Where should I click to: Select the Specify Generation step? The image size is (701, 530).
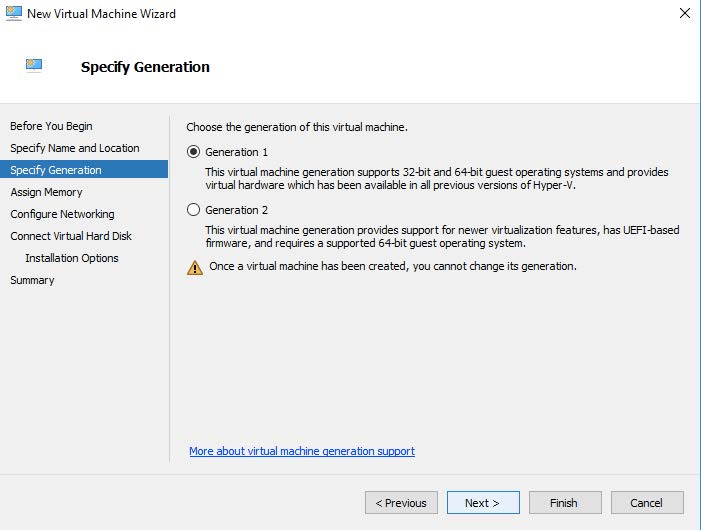(x=56, y=170)
